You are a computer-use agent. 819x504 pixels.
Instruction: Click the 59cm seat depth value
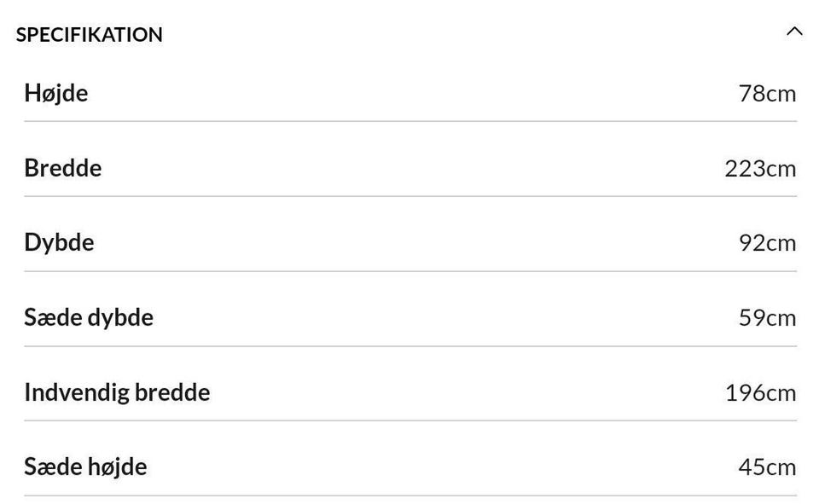[767, 318]
